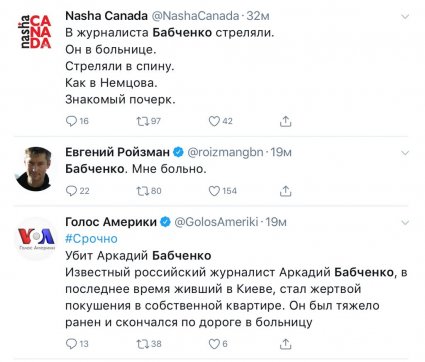The width and height of the screenshot is (425, 362).
Task: Reply to the Nasha Canada tweet
Action: [71, 121]
